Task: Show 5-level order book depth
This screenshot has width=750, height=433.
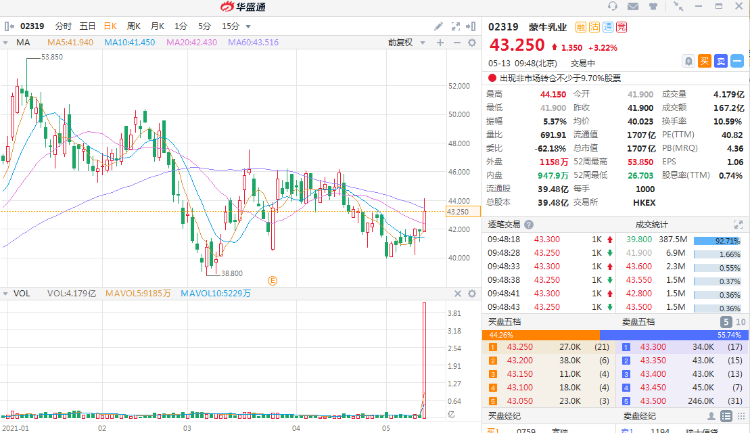Action: [726, 322]
